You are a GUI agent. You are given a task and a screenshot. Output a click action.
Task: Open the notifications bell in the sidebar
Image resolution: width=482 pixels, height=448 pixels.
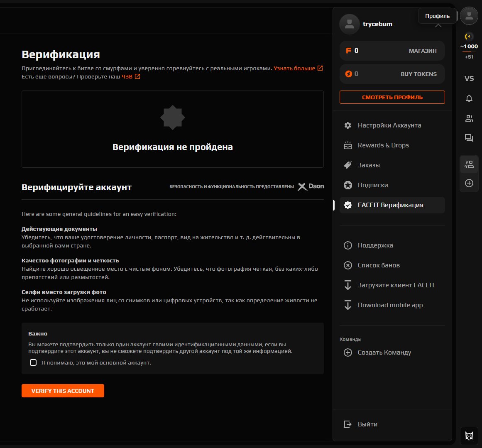pyautogui.click(x=469, y=98)
